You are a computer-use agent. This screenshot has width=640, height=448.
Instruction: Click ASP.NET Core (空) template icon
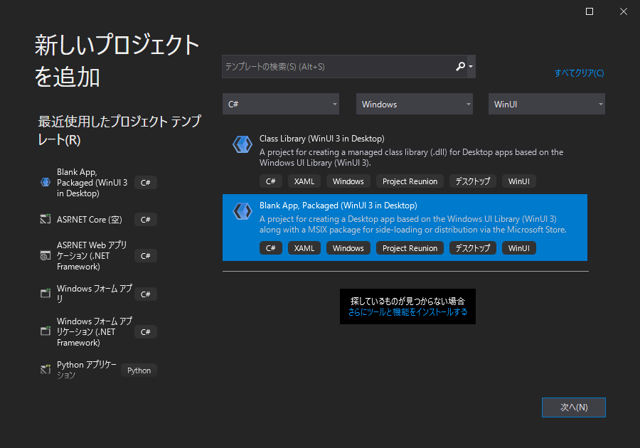click(45, 219)
